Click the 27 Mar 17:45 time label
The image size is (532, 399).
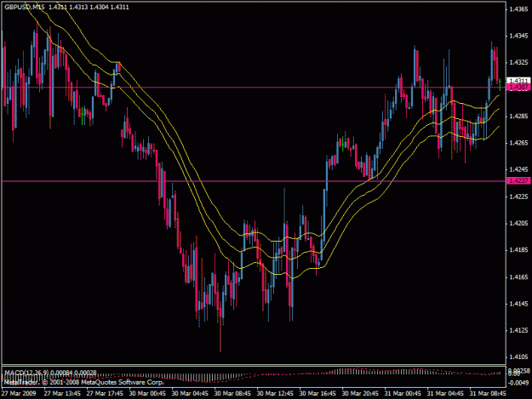click(x=105, y=394)
